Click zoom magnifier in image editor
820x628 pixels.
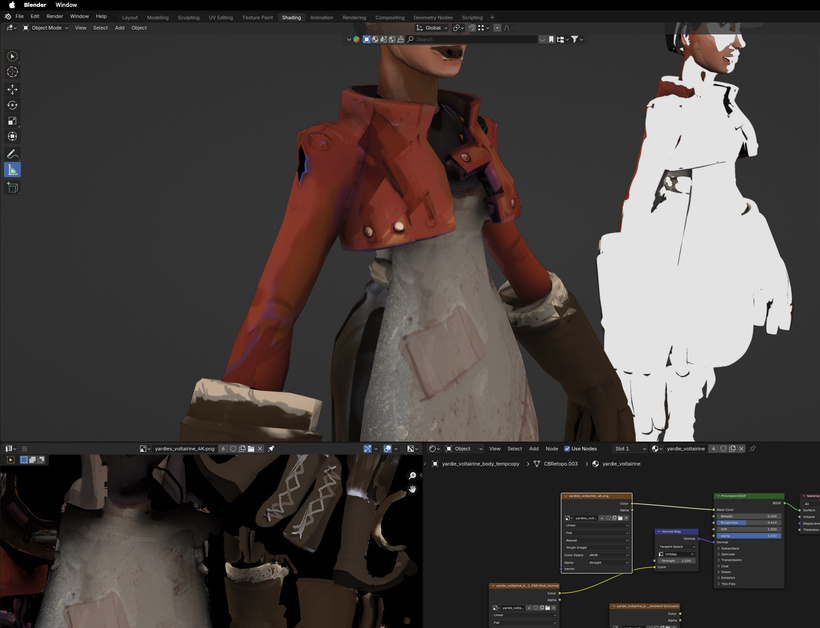pos(412,476)
